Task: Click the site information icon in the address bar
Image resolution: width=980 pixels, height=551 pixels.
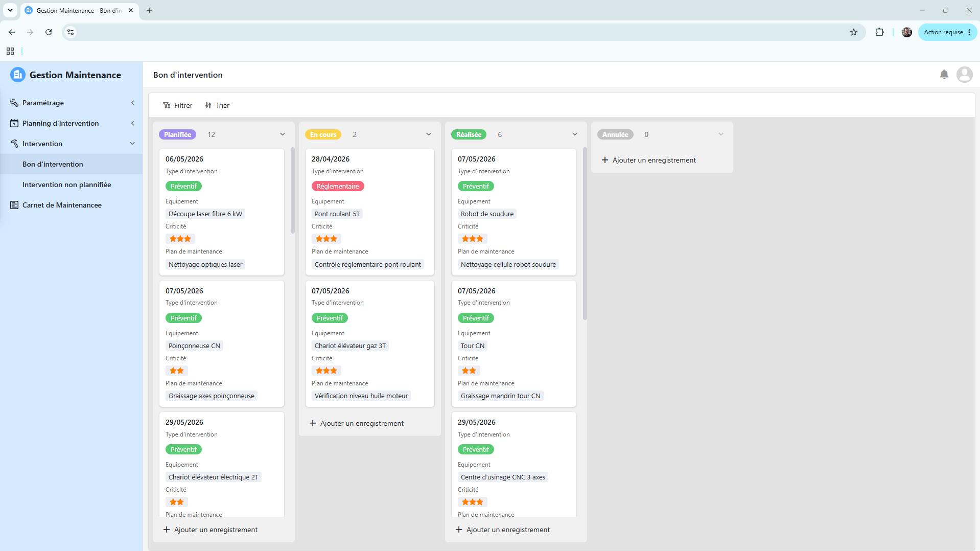Action: (x=71, y=32)
